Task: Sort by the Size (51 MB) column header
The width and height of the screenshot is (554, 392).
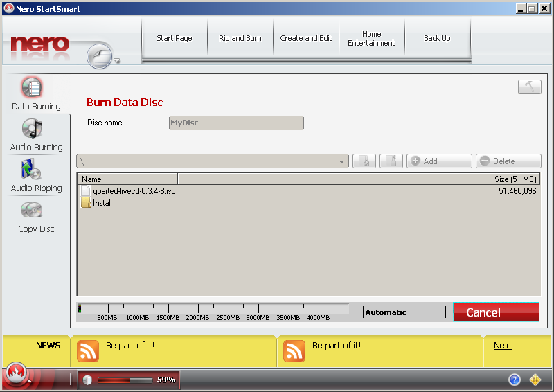Action: pyautogui.click(x=359, y=179)
